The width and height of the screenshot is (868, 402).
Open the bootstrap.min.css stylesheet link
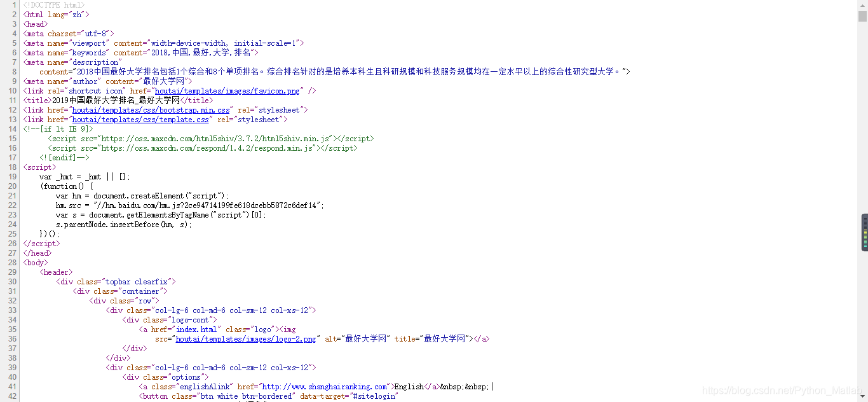[x=151, y=109]
